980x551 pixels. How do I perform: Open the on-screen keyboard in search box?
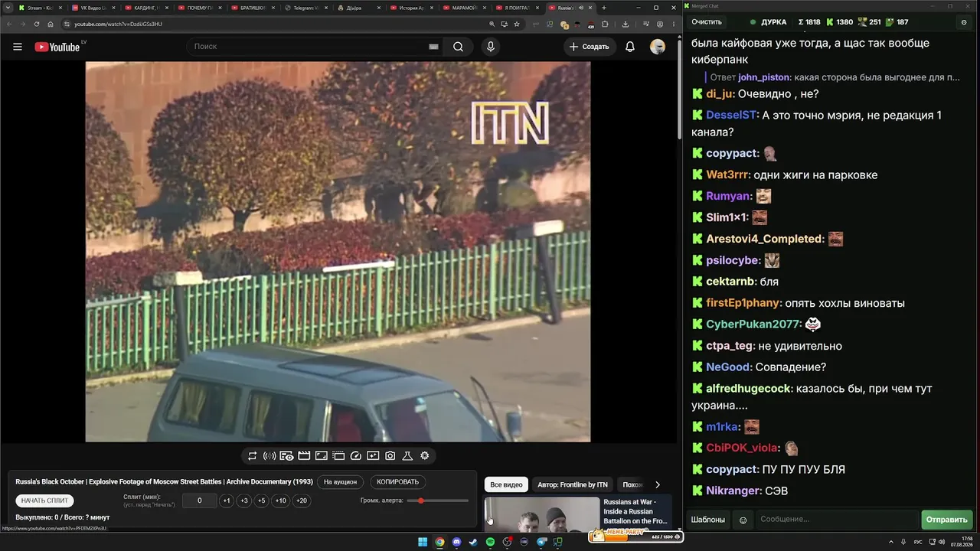[x=433, y=47]
